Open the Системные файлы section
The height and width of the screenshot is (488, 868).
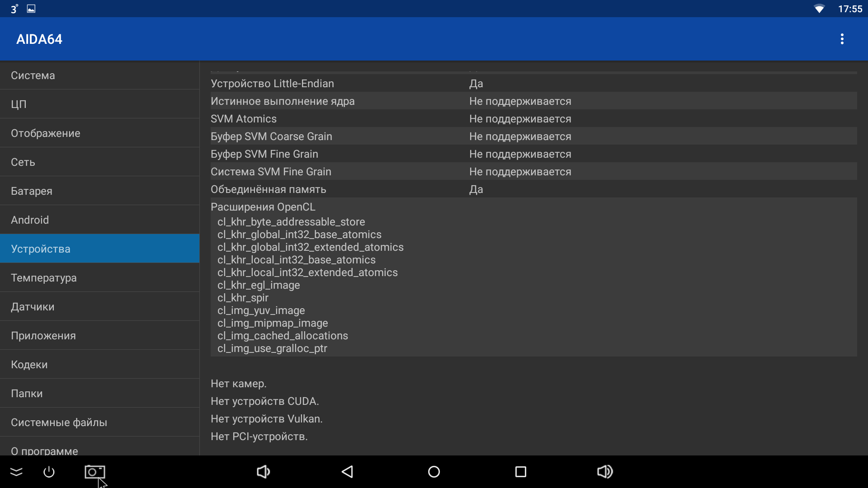coord(99,422)
